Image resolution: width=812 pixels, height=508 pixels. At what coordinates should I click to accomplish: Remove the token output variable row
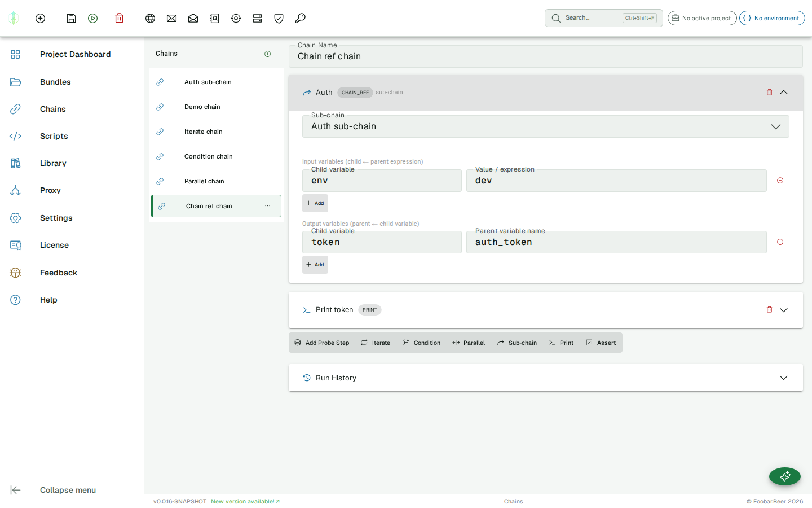[780, 242]
